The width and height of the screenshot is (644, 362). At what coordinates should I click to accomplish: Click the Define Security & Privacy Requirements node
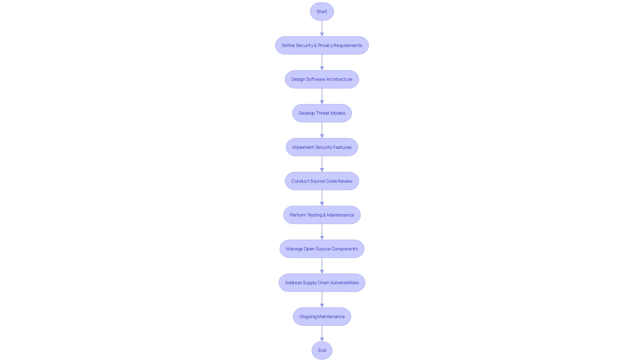[322, 45]
